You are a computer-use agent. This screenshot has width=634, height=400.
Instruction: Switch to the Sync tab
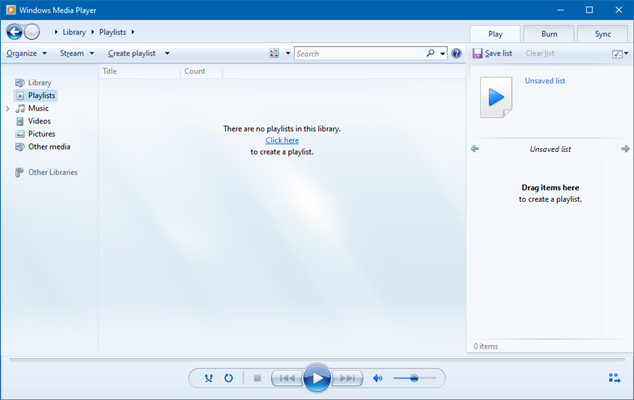pos(602,34)
